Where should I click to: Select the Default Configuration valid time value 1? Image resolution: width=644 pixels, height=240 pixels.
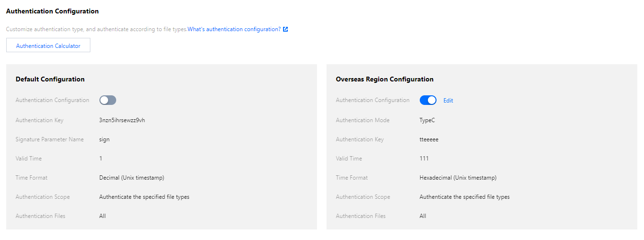coord(101,159)
